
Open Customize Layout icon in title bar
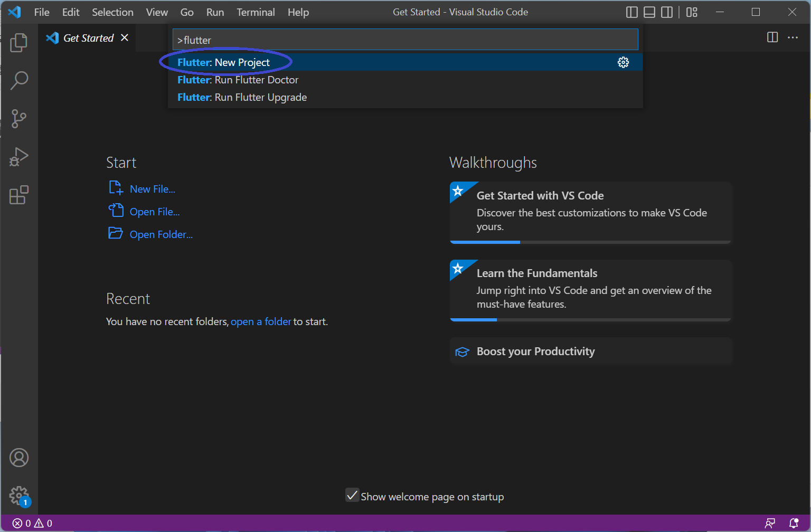point(692,12)
